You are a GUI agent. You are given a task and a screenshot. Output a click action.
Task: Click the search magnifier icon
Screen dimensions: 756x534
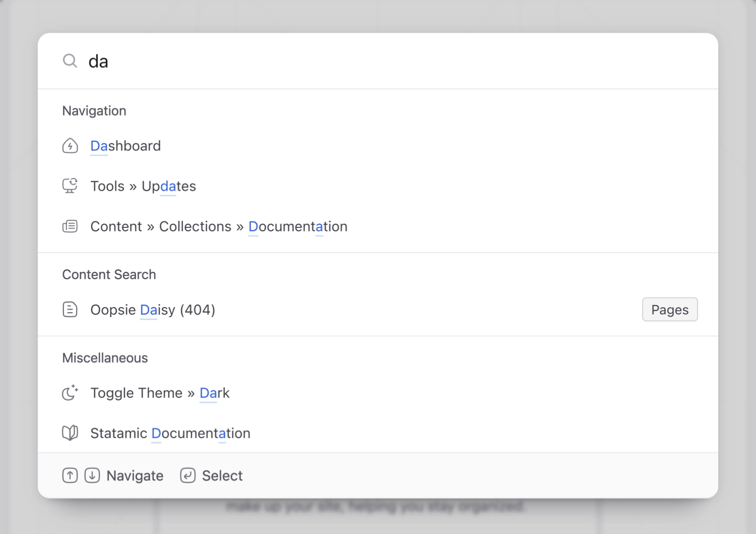(x=70, y=61)
